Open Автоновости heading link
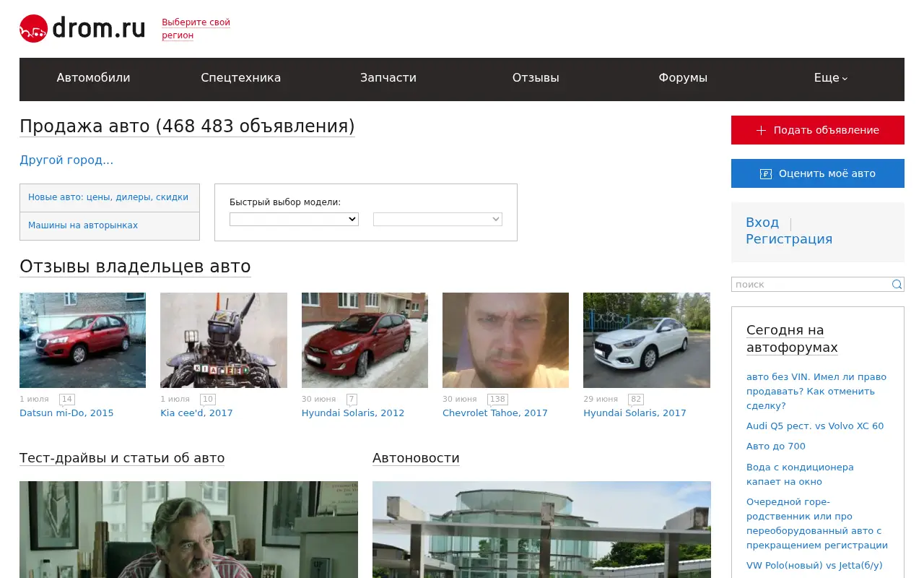 tap(416, 458)
